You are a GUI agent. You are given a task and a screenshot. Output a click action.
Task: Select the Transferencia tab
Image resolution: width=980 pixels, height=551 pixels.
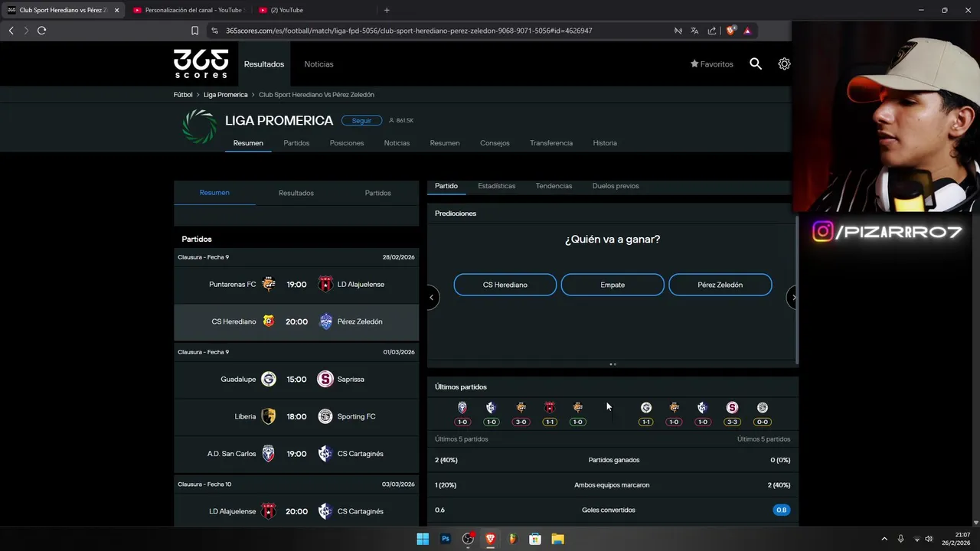[551, 143]
